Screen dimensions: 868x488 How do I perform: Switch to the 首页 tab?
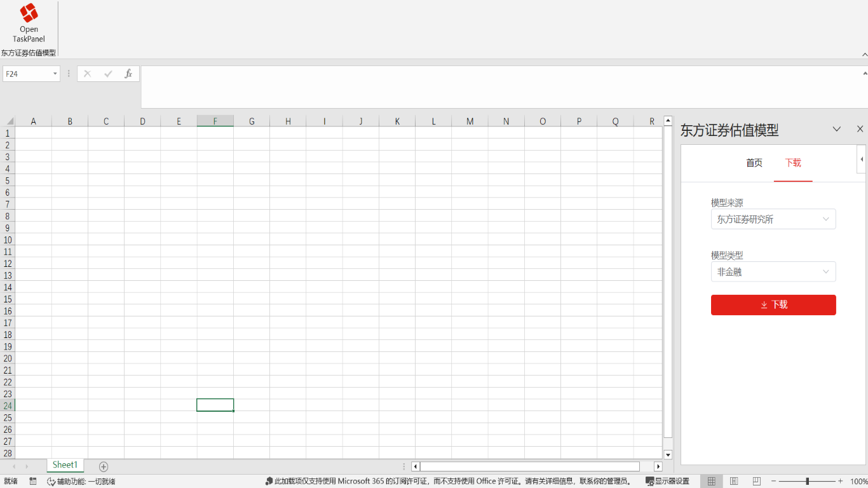[754, 163]
